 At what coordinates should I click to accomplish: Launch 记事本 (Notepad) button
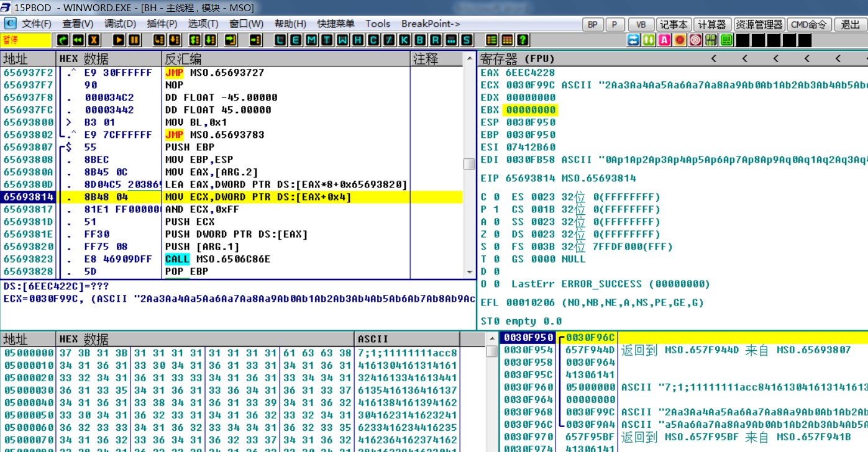point(674,24)
